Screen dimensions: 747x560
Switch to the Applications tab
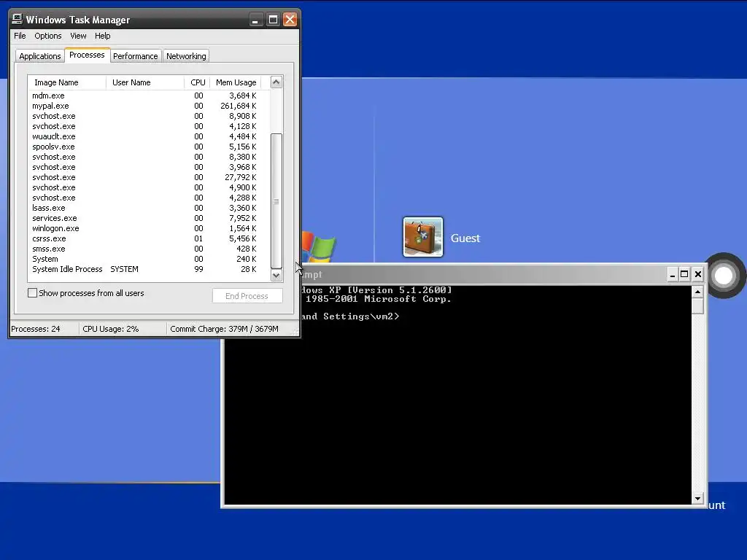(x=40, y=56)
